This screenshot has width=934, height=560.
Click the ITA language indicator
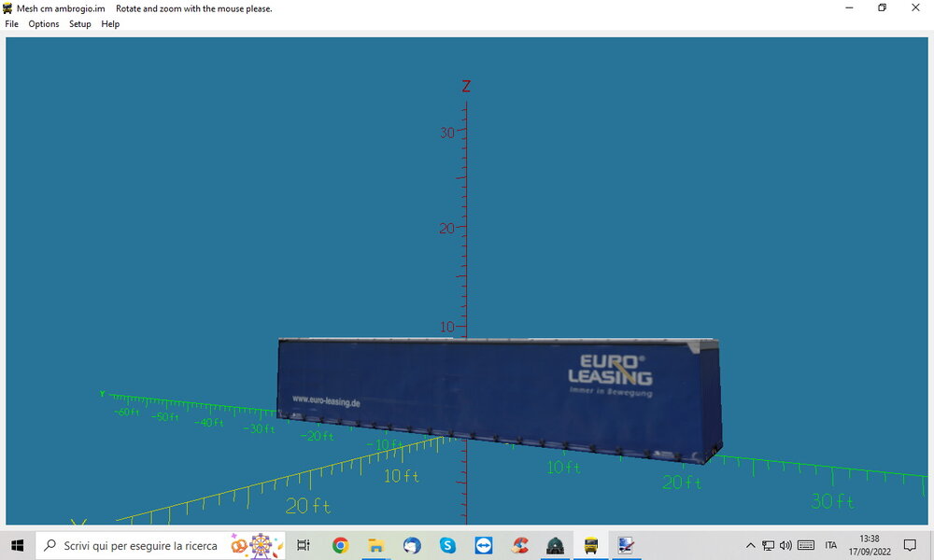tap(831, 545)
